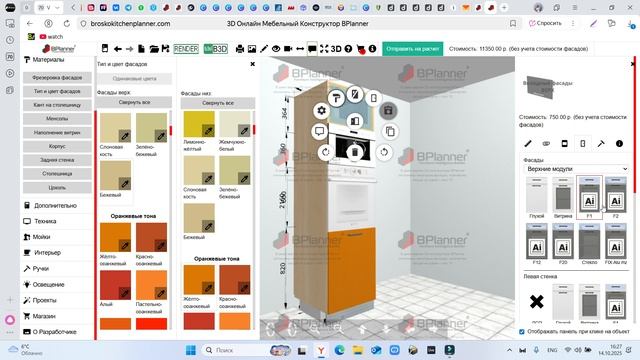Click the paint roller icon on cabinet
Screen dimensions: 640x360
[336, 98]
